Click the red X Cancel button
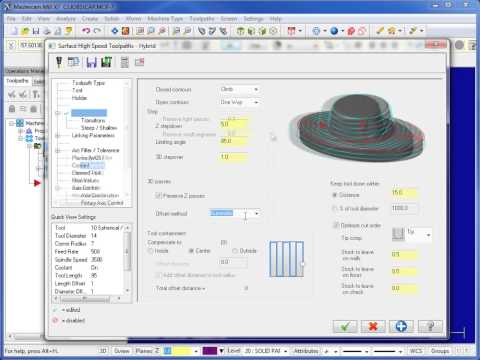 click(373, 326)
